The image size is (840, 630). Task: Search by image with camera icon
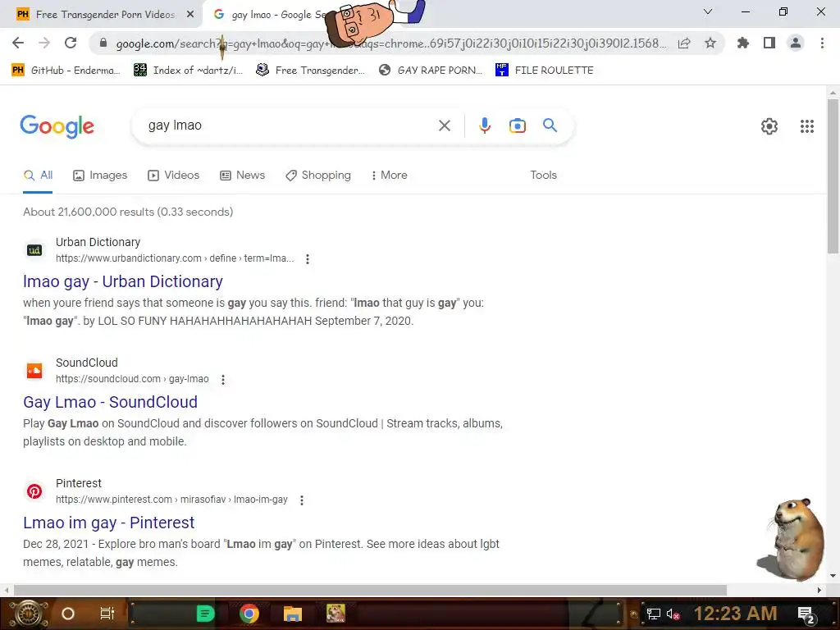click(x=518, y=126)
